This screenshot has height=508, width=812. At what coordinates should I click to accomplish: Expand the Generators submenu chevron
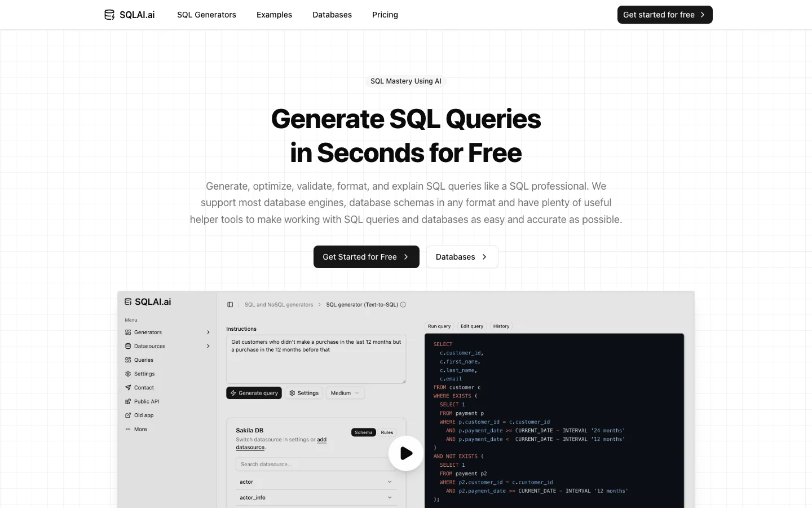tap(208, 332)
